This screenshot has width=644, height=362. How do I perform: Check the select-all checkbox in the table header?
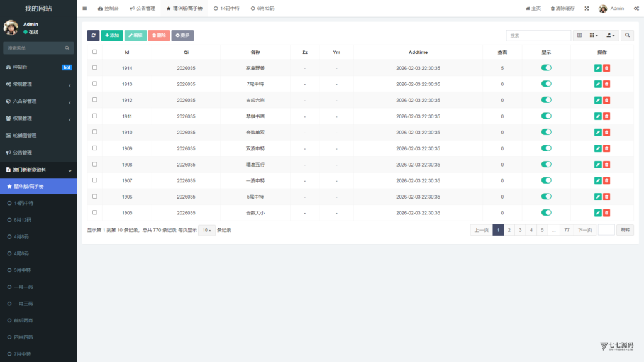tap(95, 52)
